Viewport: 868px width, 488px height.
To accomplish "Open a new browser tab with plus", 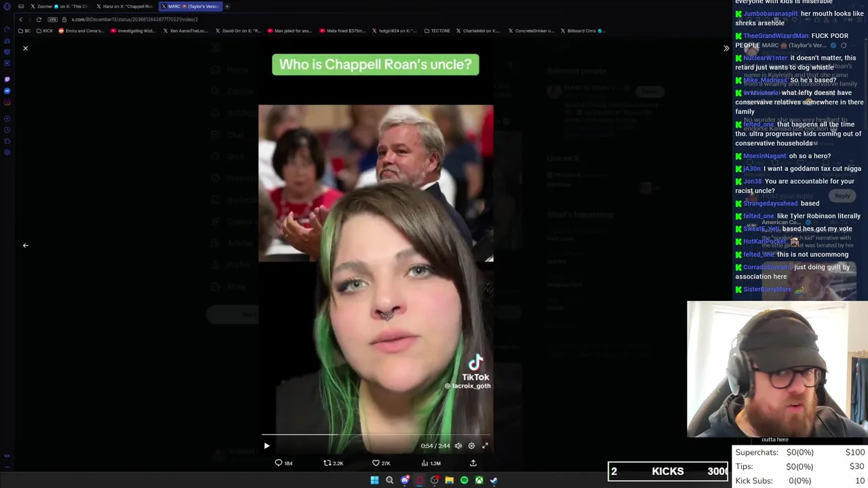I will (227, 6).
